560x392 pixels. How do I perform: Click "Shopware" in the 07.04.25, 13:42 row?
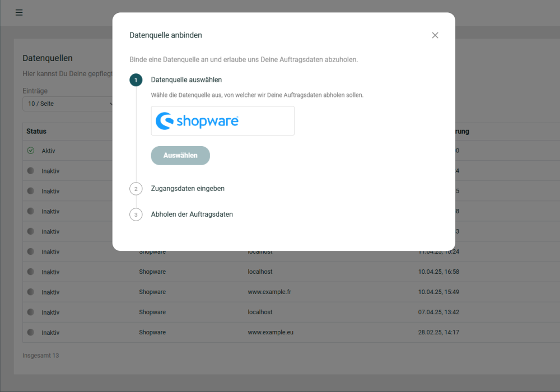tap(152, 312)
